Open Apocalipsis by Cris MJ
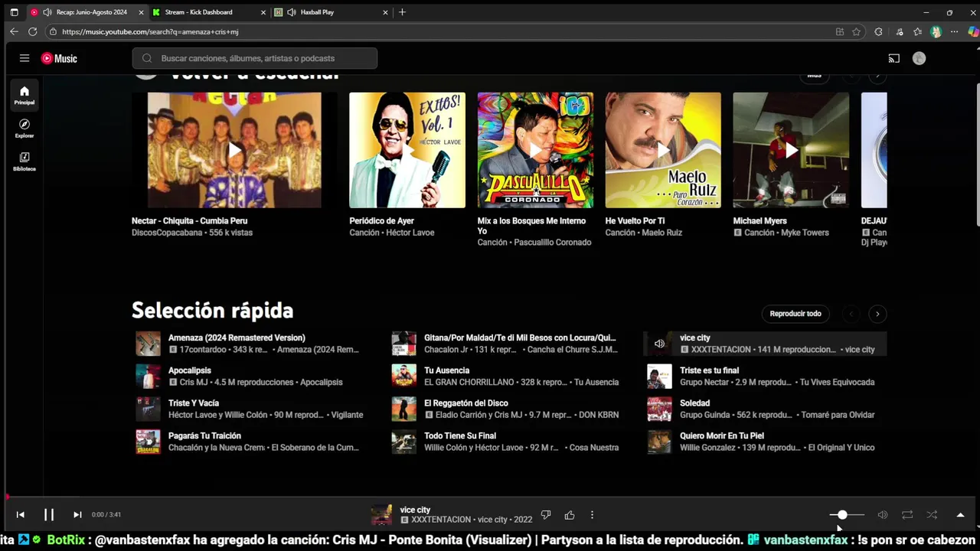Viewport: 980px width, 551px height. point(190,370)
